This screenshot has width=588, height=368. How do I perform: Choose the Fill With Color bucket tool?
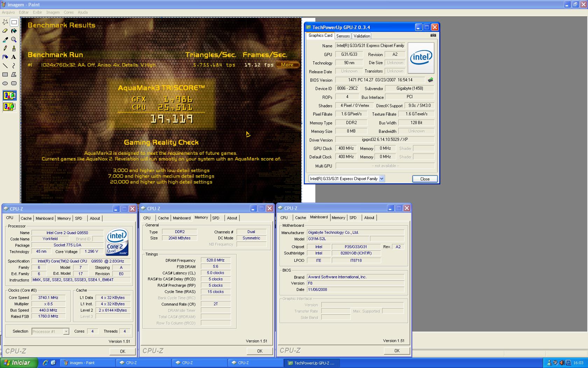(14, 31)
